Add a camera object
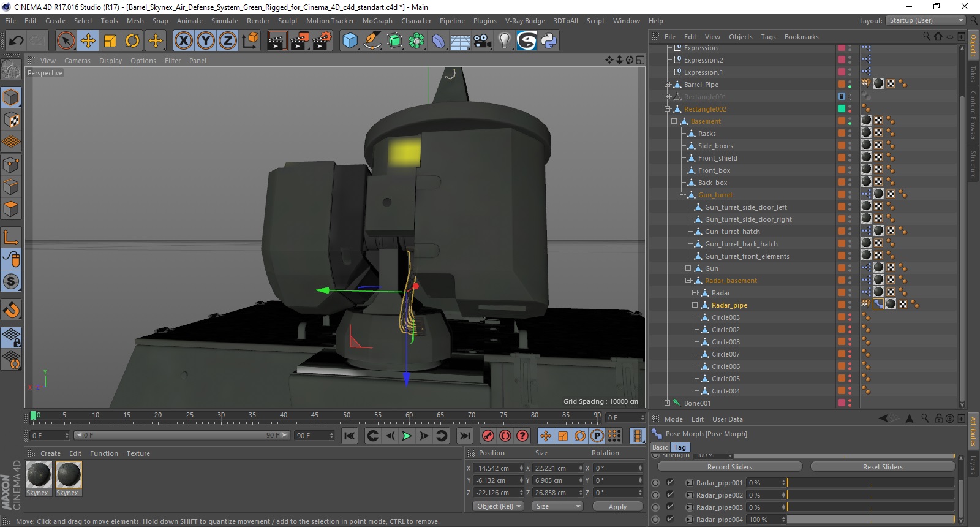 point(483,41)
